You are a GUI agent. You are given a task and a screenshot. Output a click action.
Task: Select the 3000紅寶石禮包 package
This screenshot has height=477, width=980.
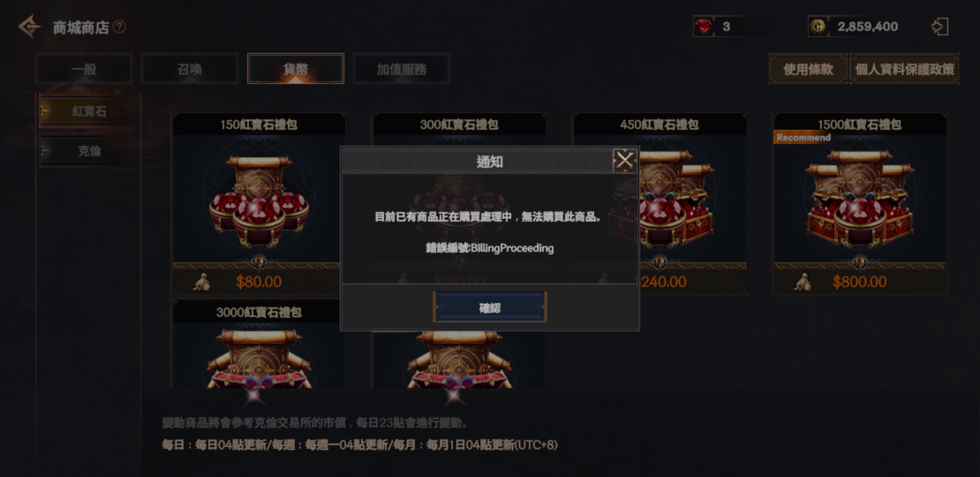click(x=259, y=344)
